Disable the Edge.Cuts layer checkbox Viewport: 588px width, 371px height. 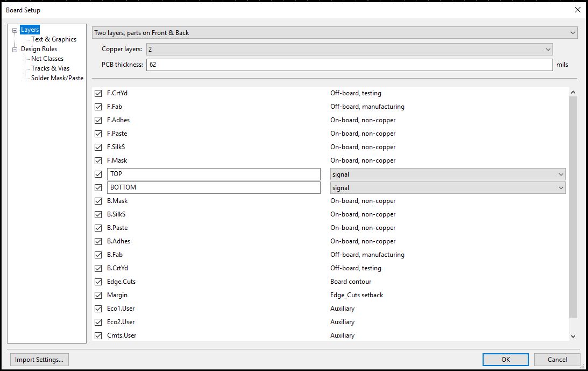98,282
